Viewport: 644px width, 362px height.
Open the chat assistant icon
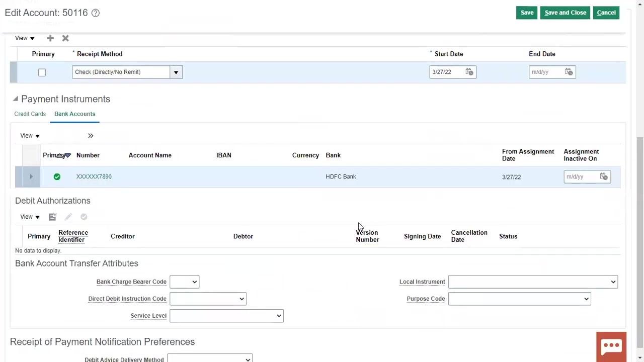point(611,346)
